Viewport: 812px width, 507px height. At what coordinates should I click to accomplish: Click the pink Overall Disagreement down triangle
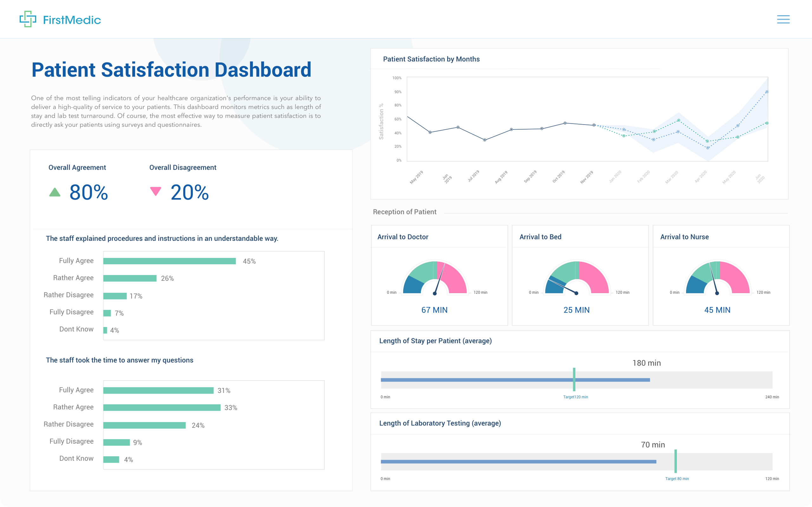(155, 191)
